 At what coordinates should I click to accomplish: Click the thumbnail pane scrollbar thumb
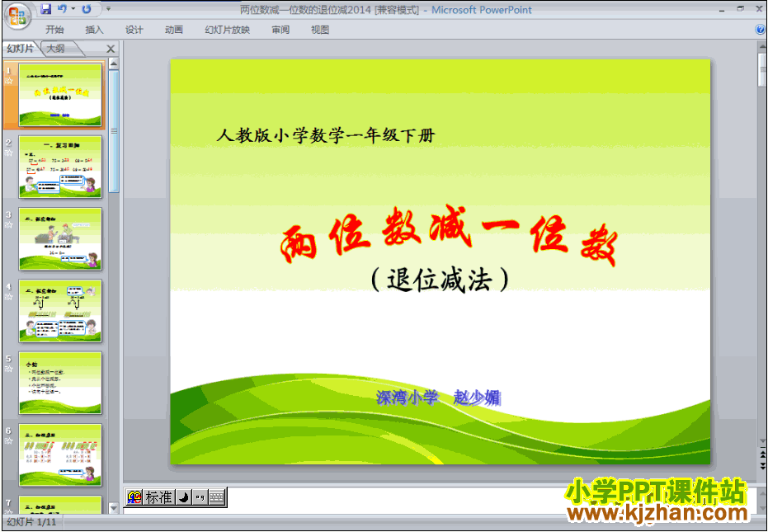114,131
